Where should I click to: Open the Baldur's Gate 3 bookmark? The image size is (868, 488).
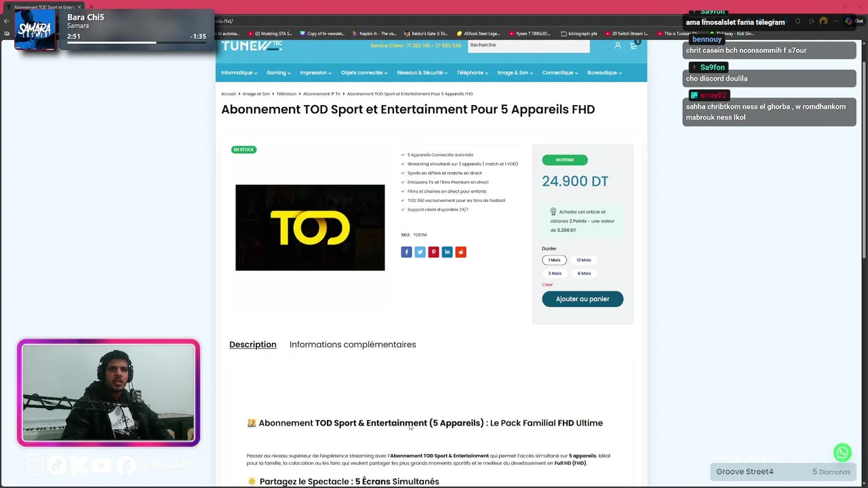point(426,33)
